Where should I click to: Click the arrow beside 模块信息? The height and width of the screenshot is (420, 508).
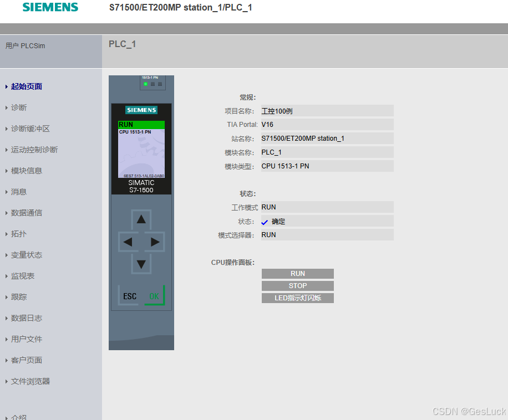(7, 171)
